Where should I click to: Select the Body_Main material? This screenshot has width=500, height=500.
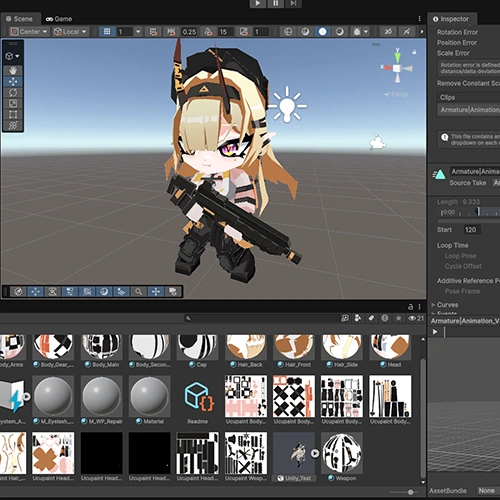pyautogui.click(x=101, y=351)
